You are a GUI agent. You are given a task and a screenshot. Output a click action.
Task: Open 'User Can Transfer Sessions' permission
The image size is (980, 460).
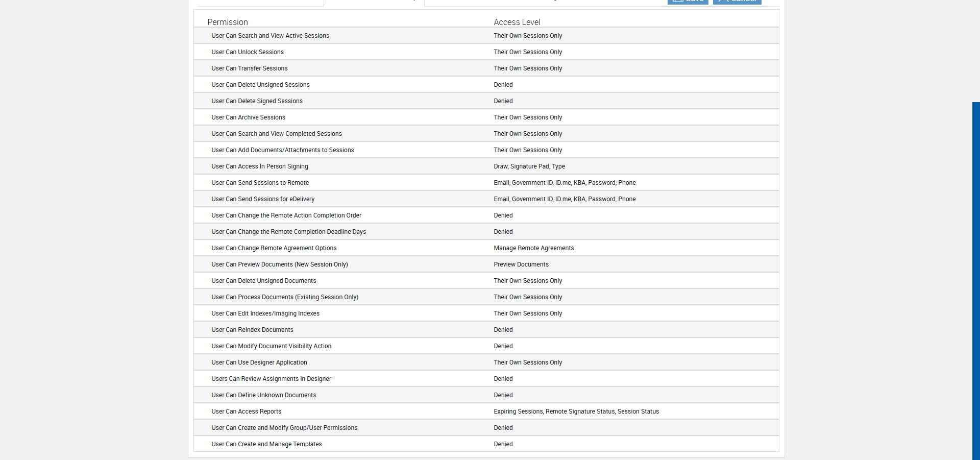point(250,68)
